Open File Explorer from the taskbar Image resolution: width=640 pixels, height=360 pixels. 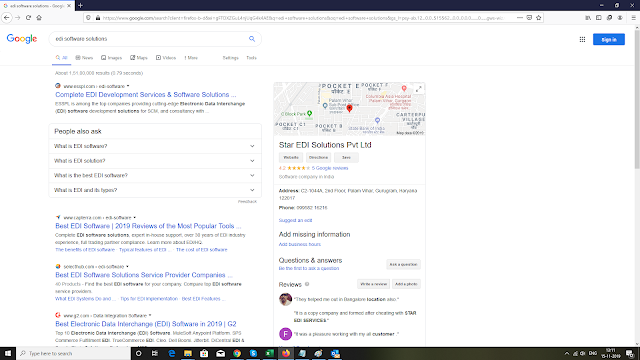pos(188,353)
